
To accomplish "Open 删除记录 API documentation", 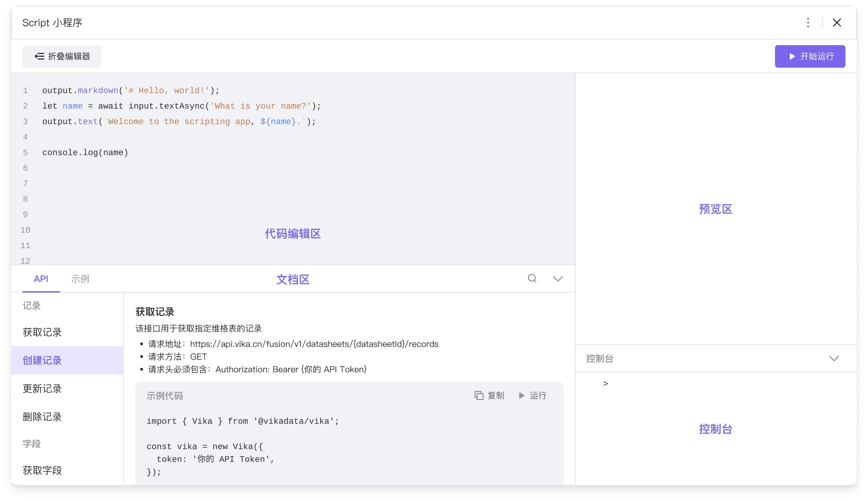I will tap(42, 417).
